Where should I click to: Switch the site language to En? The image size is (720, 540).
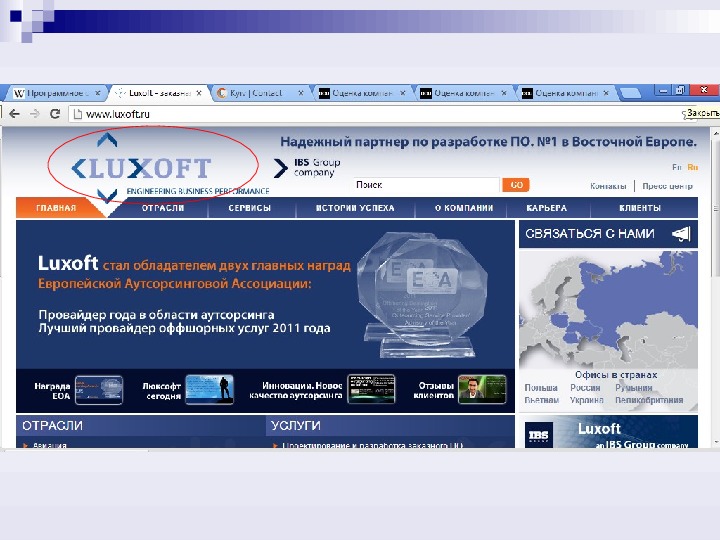coord(676,167)
